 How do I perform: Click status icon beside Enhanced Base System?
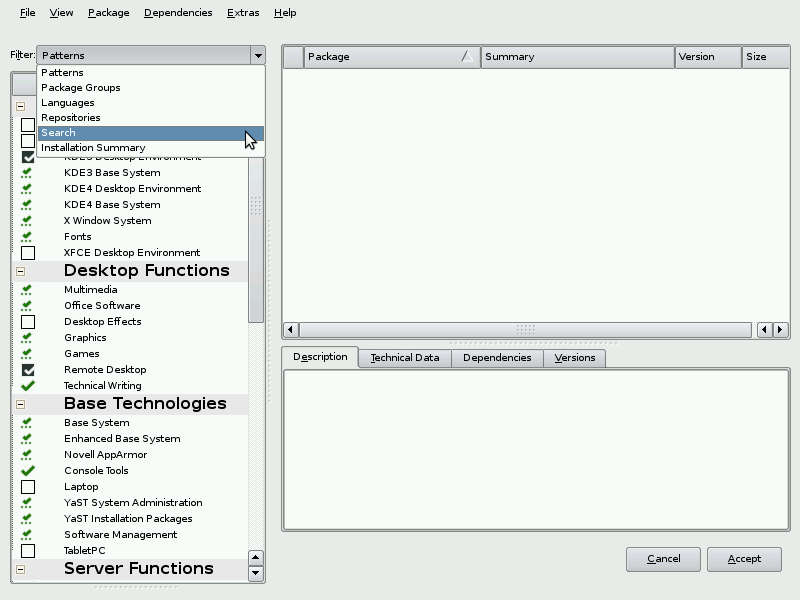tap(27, 439)
